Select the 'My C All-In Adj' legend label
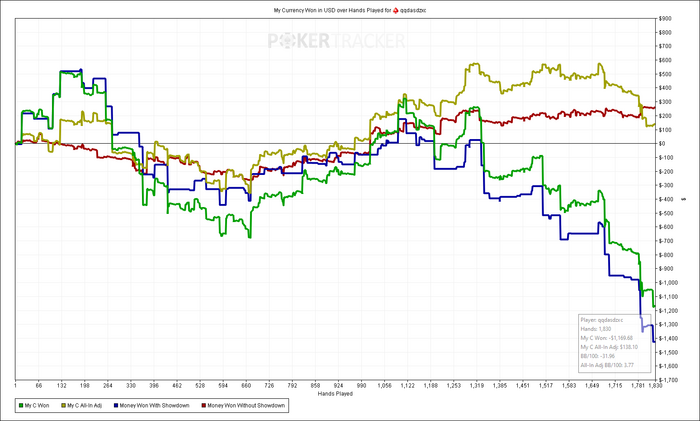The image size is (700, 421). coord(84,406)
